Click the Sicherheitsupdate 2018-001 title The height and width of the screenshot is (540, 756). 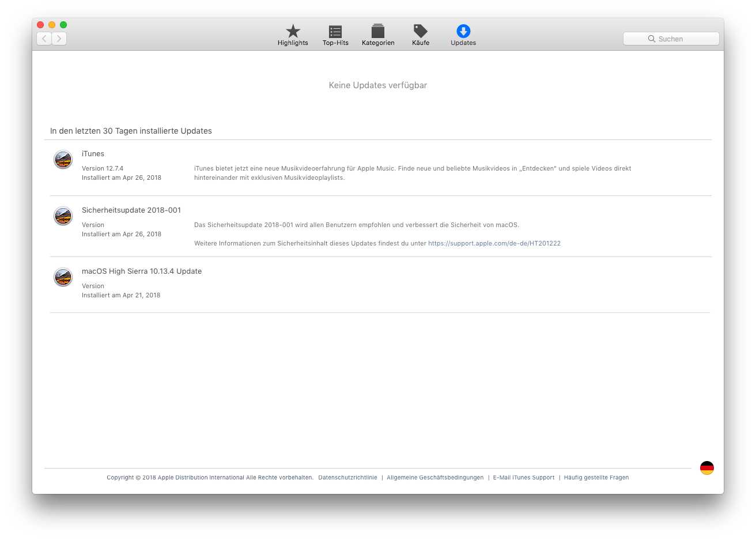click(x=131, y=210)
